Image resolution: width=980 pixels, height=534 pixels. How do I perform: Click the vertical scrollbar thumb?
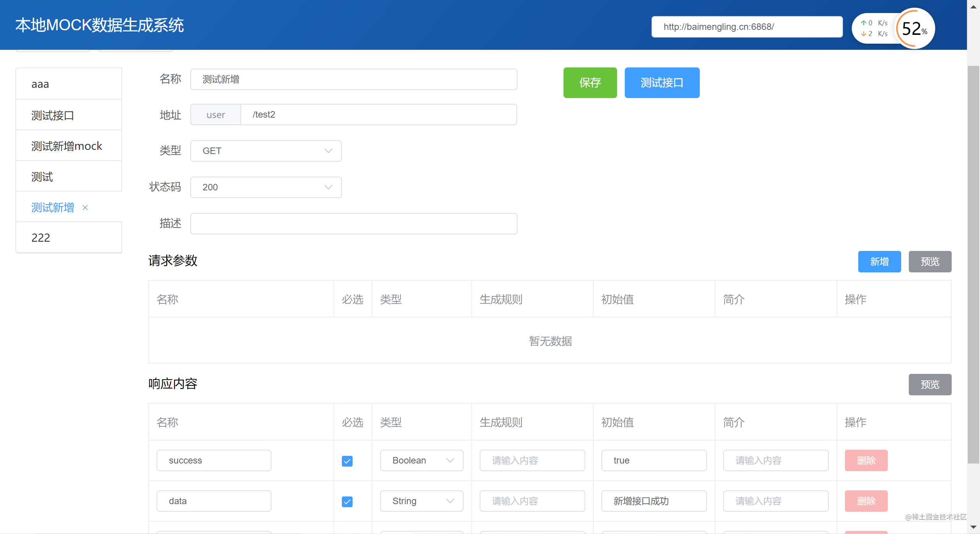click(x=973, y=264)
